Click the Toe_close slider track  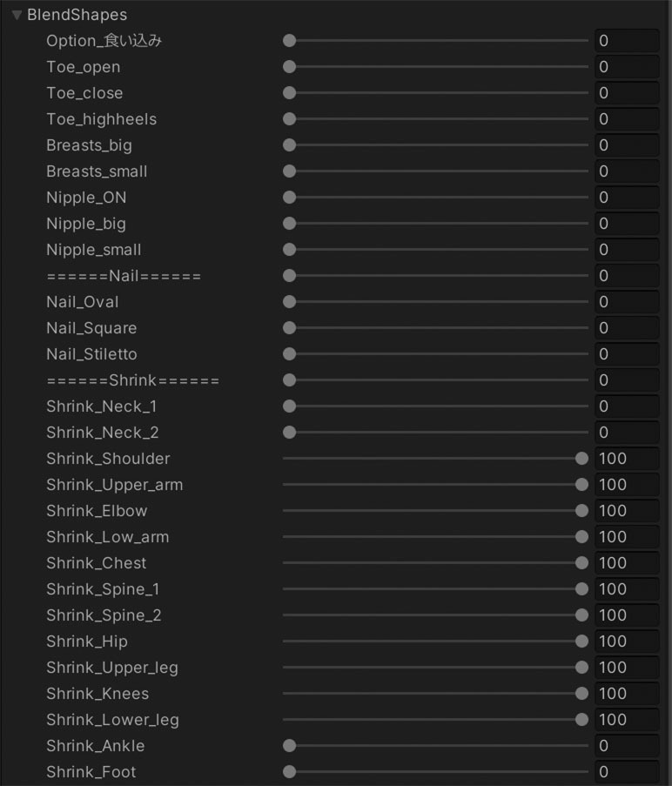click(x=435, y=93)
